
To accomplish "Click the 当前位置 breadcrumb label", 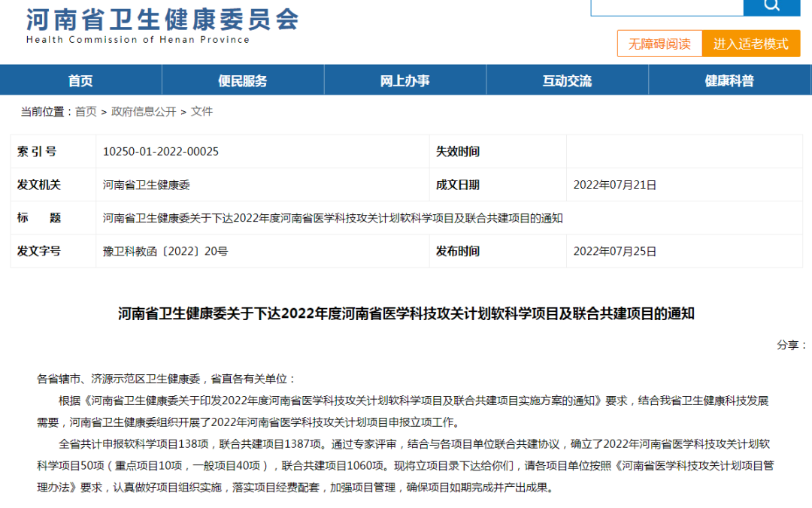I will pyautogui.click(x=46, y=111).
